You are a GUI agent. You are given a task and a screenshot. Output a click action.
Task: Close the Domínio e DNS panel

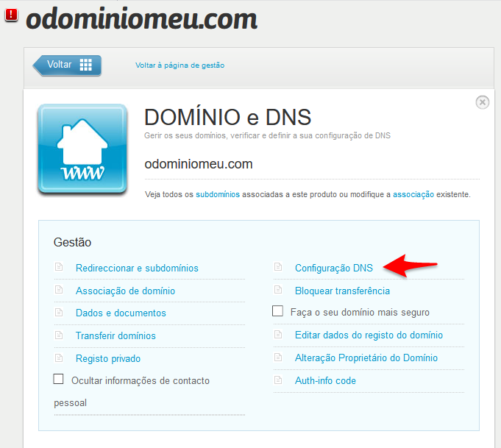tap(482, 102)
